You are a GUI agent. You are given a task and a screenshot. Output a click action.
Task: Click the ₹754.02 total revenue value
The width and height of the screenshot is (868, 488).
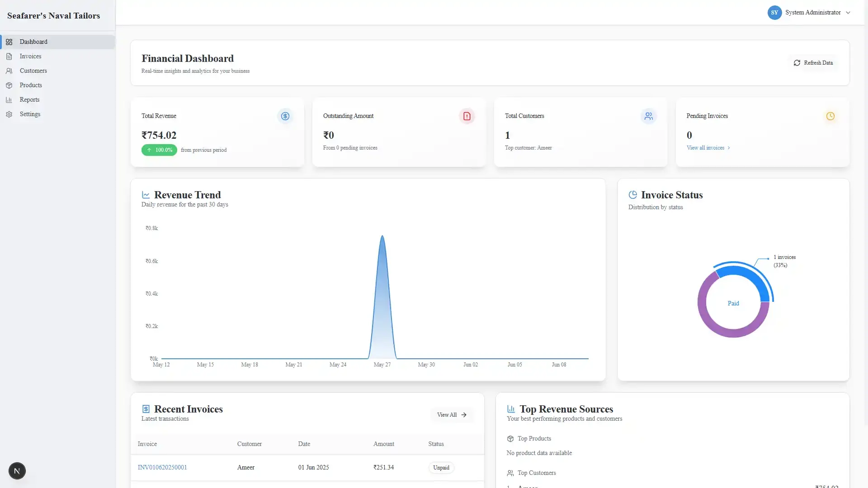(x=159, y=135)
